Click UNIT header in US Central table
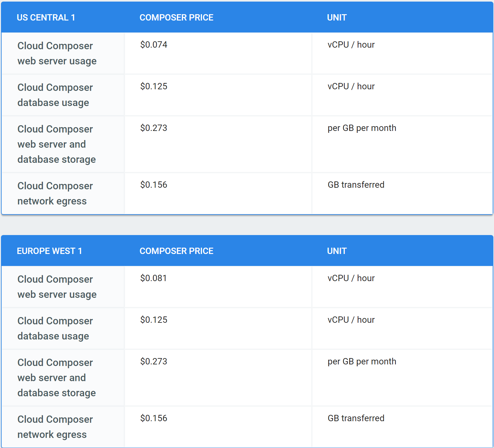 coord(337,18)
